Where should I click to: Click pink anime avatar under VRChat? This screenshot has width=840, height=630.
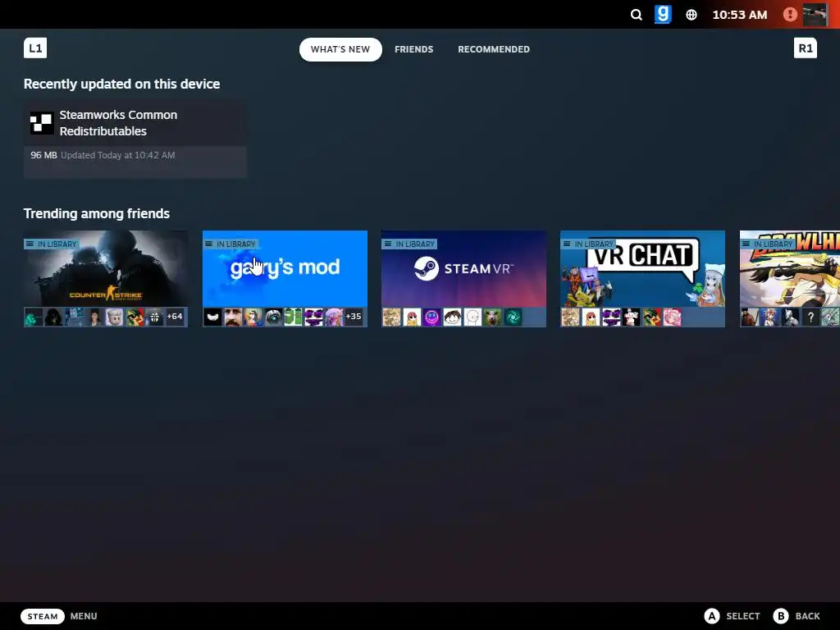(x=673, y=317)
